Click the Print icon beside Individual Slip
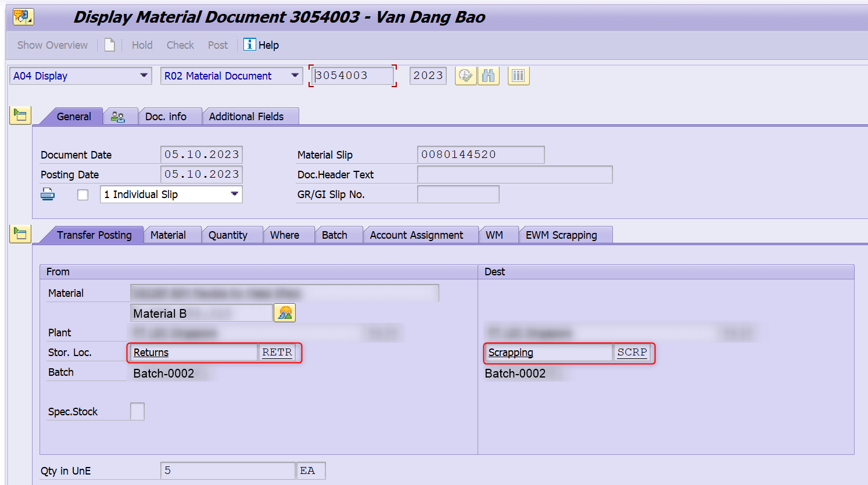Viewport: 868px width, 485px height. pyautogui.click(x=48, y=194)
